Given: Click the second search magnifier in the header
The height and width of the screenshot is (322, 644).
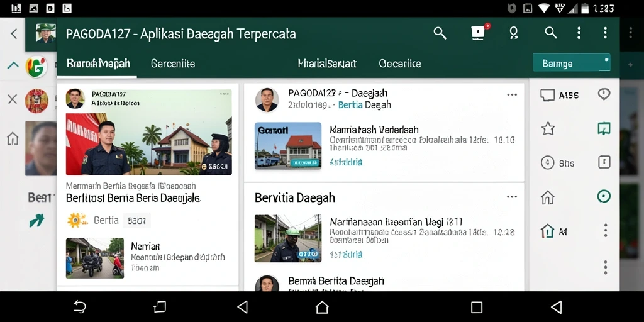Looking at the screenshot, I should pyautogui.click(x=550, y=33).
